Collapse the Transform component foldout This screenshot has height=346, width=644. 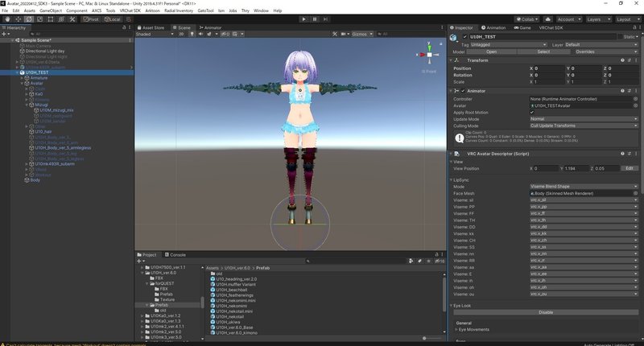click(451, 60)
